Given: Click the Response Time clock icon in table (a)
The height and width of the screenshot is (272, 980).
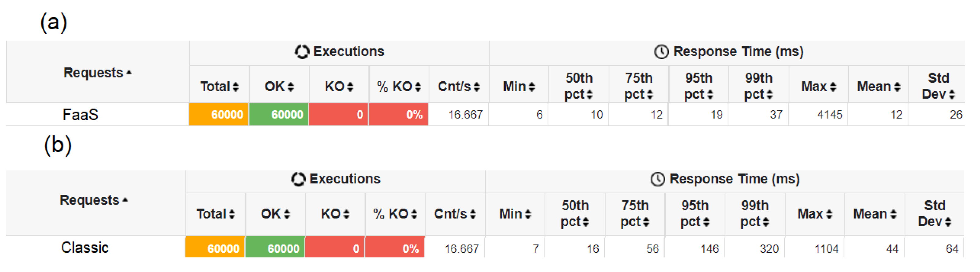Looking at the screenshot, I should [x=661, y=52].
